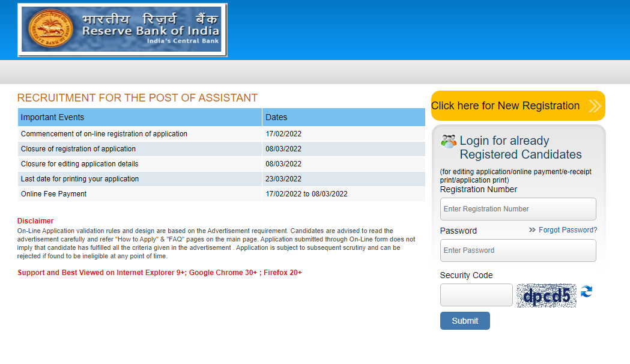Select the Important Events column header

click(140, 117)
